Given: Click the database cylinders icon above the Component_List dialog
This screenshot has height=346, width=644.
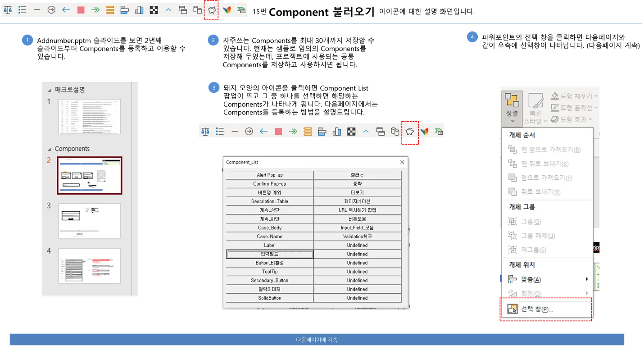Looking at the screenshot, I should coord(395,132).
